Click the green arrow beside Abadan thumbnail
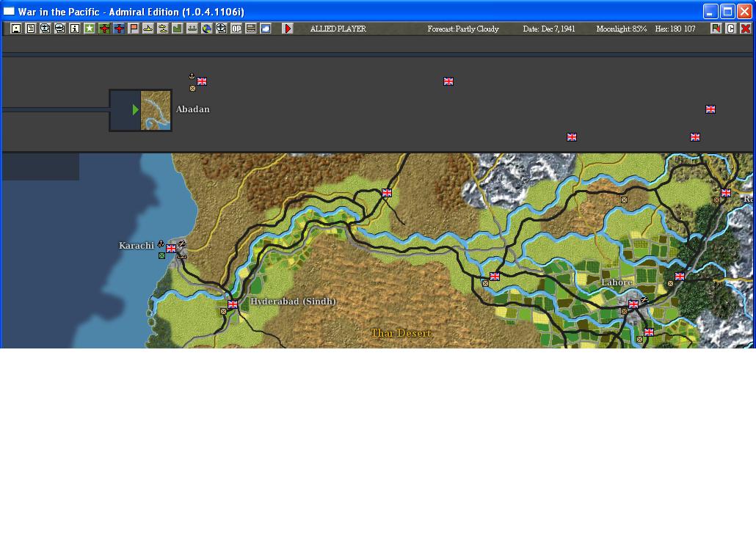 tap(136, 110)
